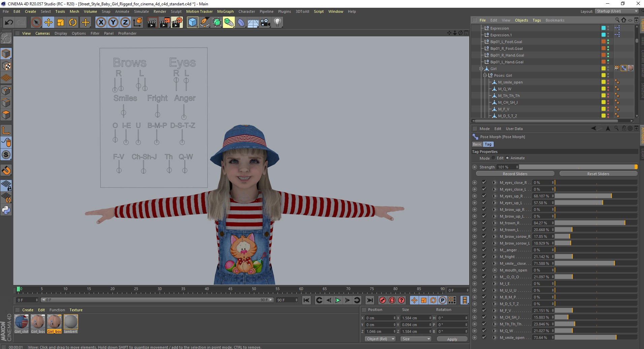Open Edit Render Settings
Screen dimensions: 644x349
tap(177, 23)
